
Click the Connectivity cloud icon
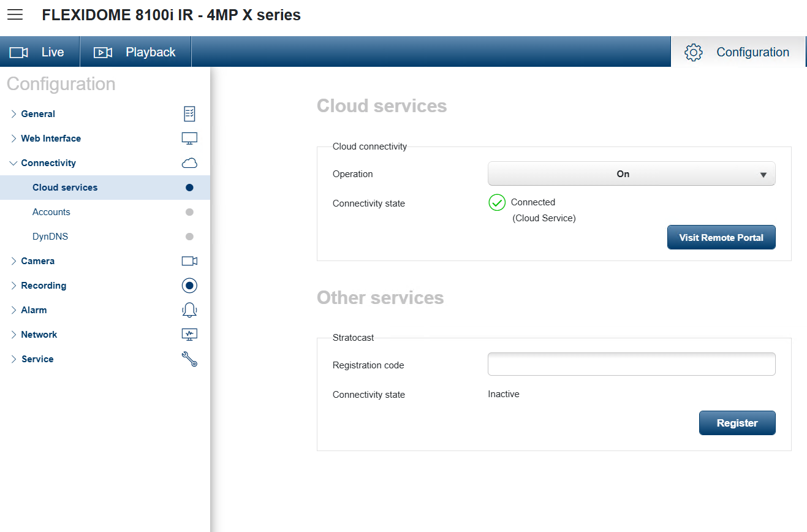(x=189, y=163)
